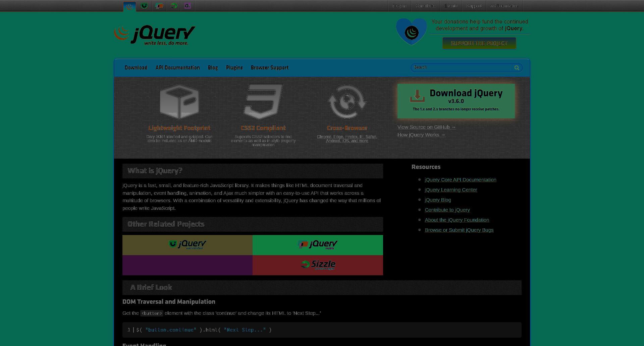Screen dimensions: 644x346
Task: Open Plugins in the top global bar
Action: [x=399, y=6]
